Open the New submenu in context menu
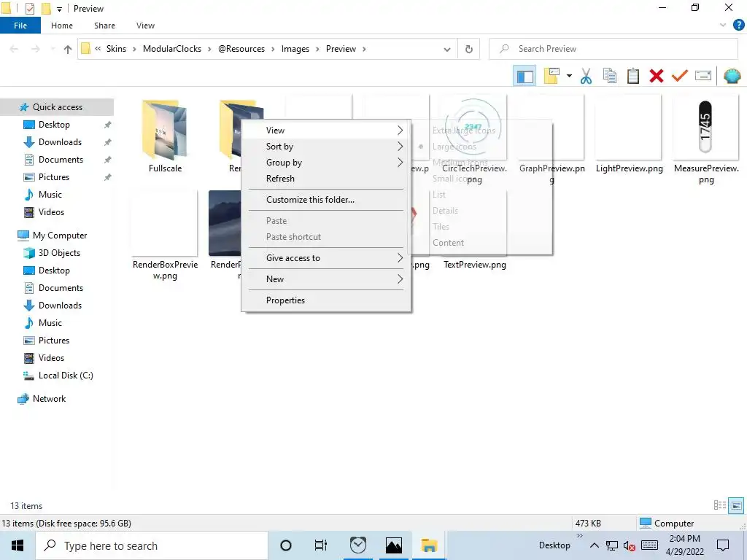The height and width of the screenshot is (560, 747). (x=326, y=279)
